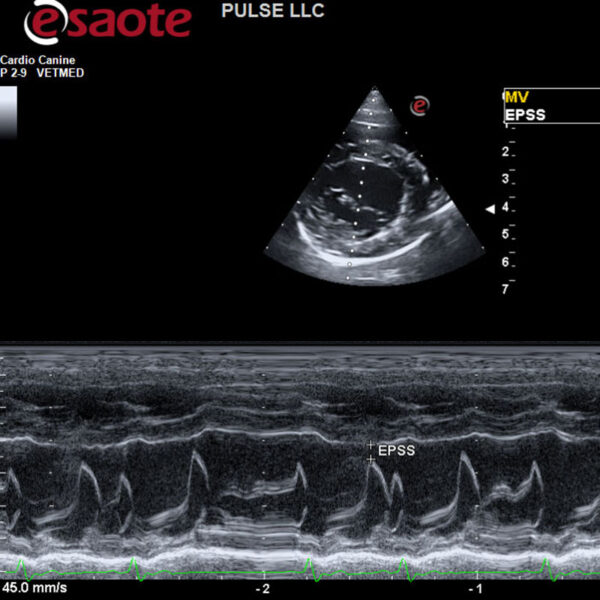Choose EPSS in the measurement box
The image size is (600, 600).
pos(525,115)
